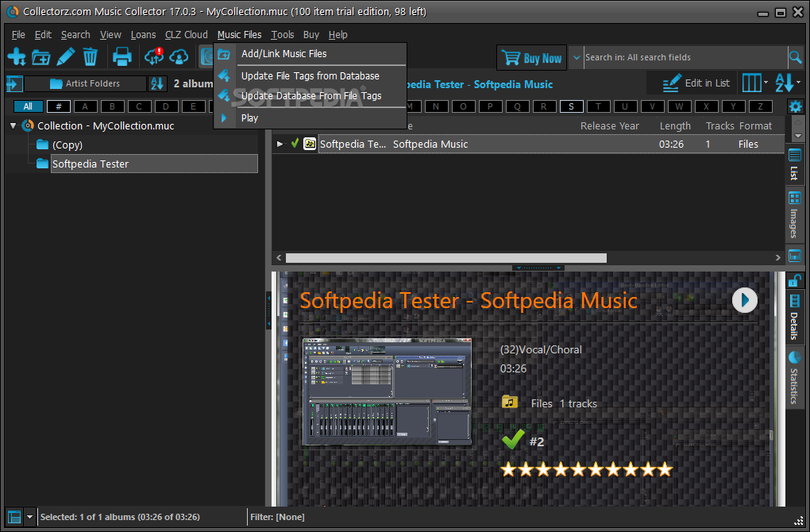Click the CLZ Cloud sync icon with alert
The width and height of the screenshot is (810, 532).
click(x=154, y=56)
